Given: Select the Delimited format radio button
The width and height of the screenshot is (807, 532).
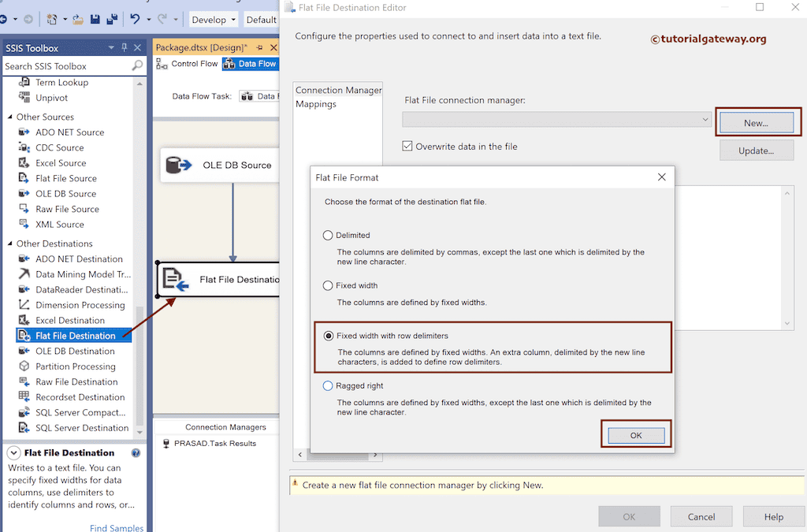Looking at the screenshot, I should [x=329, y=236].
